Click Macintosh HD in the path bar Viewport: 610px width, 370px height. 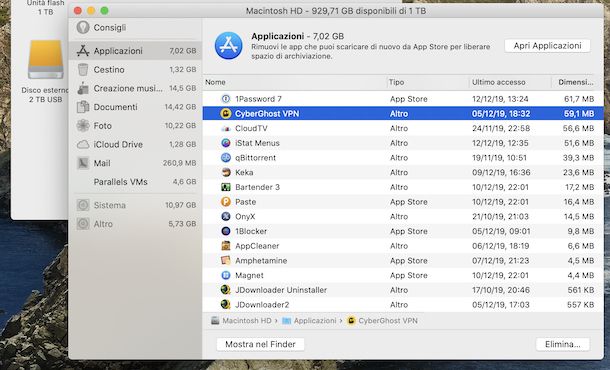242,321
